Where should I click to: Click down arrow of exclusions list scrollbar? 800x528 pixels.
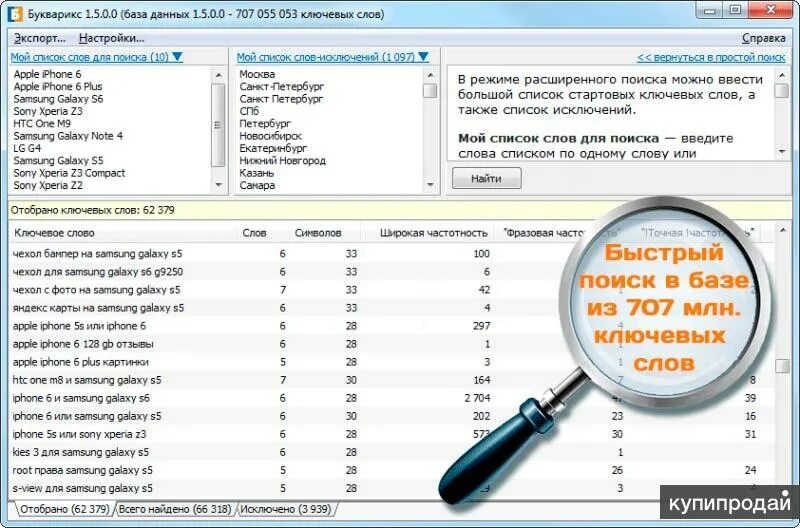point(430,185)
